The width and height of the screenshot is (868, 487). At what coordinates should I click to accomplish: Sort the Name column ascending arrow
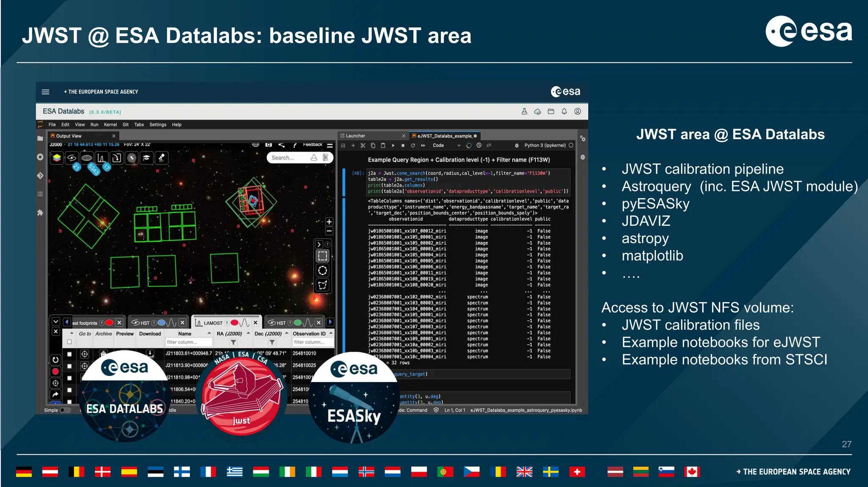pyautogui.click(x=209, y=333)
